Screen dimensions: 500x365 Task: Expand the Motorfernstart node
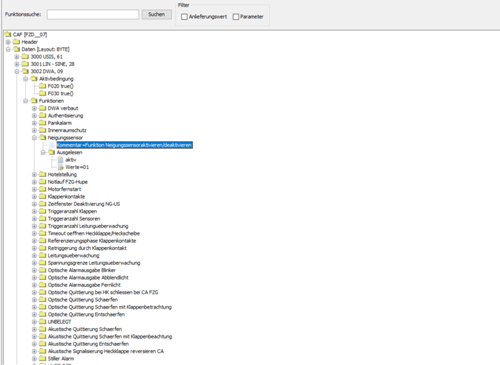(x=34, y=189)
